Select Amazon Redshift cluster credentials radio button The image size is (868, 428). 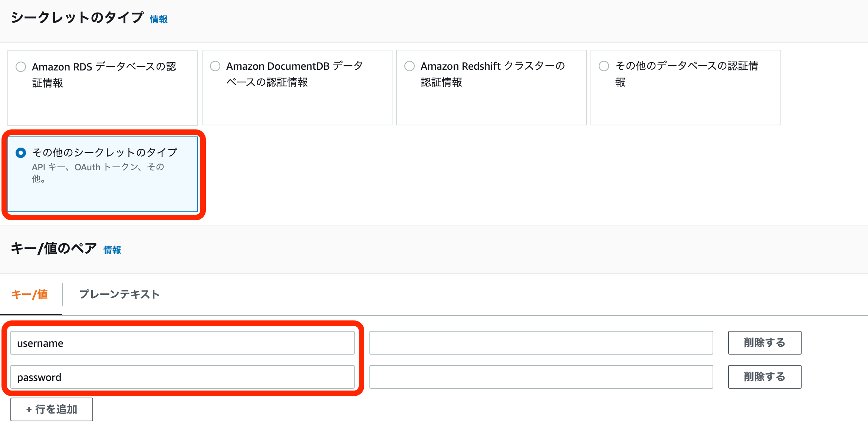click(410, 66)
